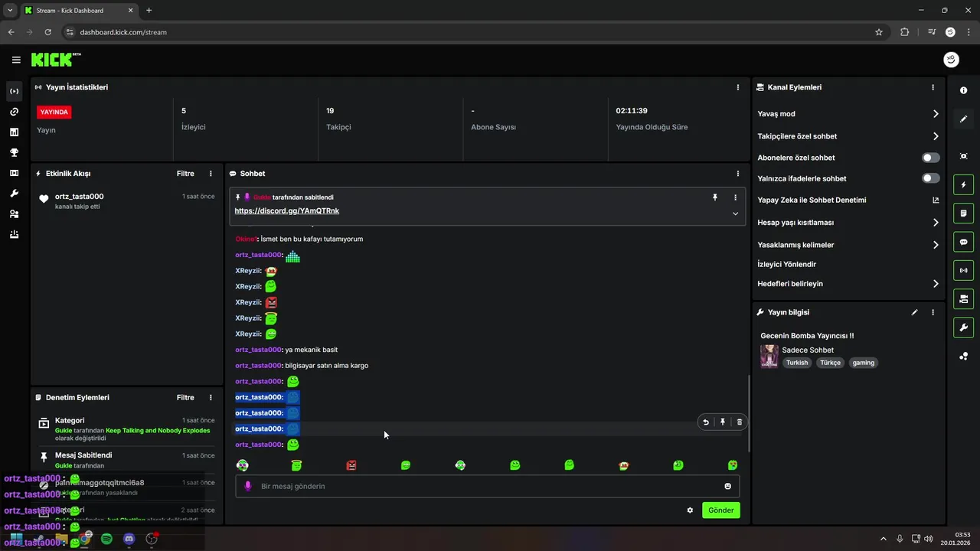Open Spotify from the taskbar
The height and width of the screenshot is (551, 980).
106,539
